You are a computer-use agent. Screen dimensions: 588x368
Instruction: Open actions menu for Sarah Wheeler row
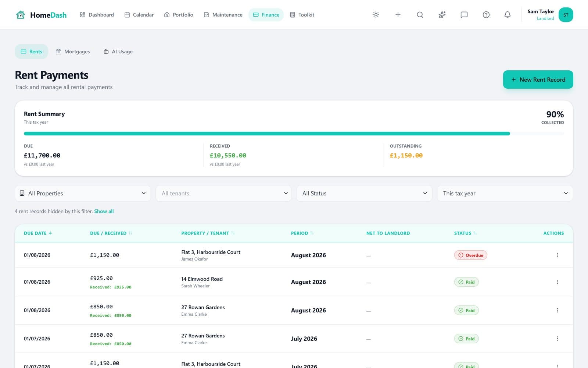[557, 282]
